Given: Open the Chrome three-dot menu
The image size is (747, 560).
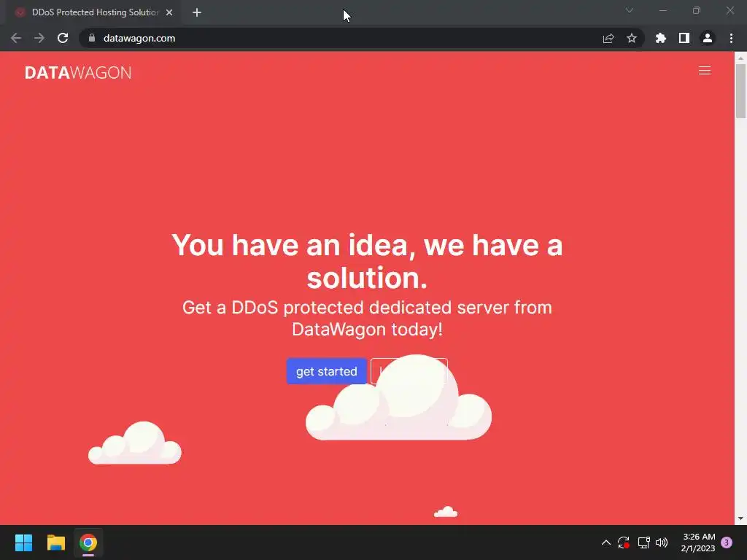Looking at the screenshot, I should click(x=731, y=38).
